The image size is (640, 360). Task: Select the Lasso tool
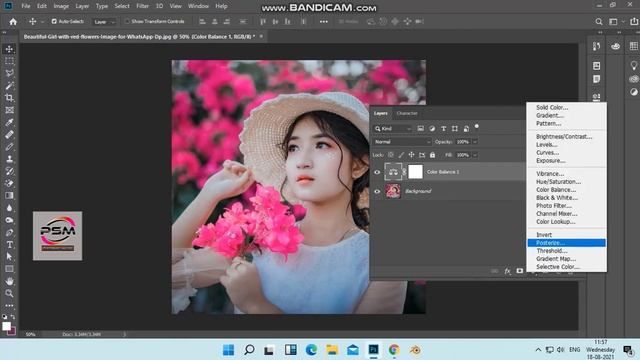(x=9, y=73)
